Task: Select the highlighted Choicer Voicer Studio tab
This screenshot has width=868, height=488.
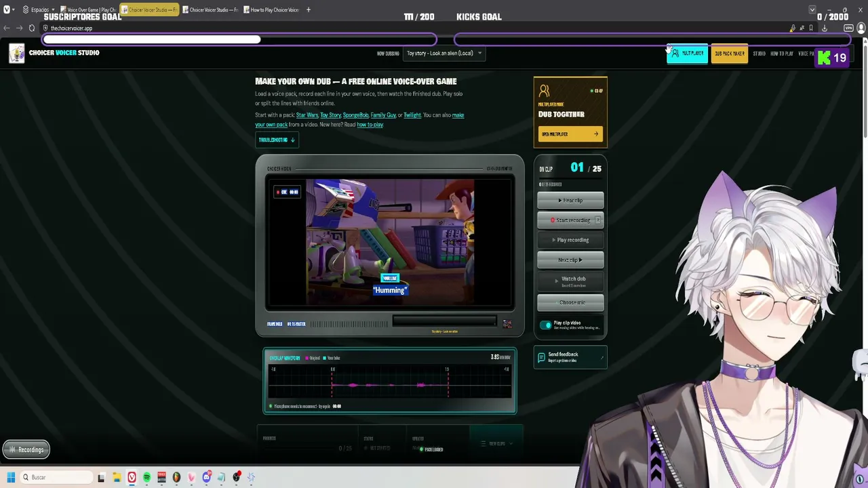Action: point(150,9)
